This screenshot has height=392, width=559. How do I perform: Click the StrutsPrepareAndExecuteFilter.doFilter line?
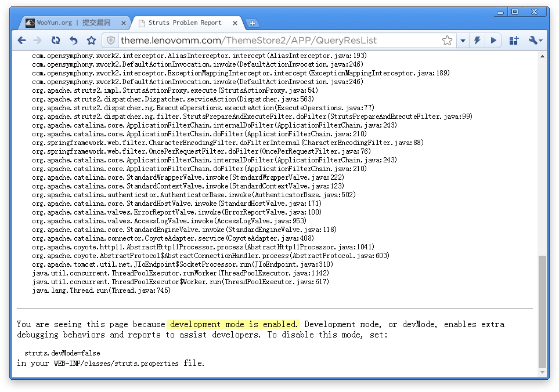click(x=252, y=117)
